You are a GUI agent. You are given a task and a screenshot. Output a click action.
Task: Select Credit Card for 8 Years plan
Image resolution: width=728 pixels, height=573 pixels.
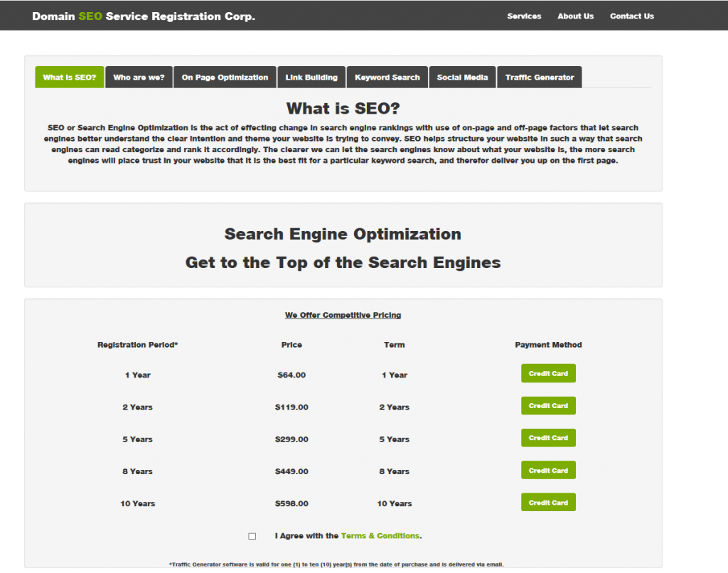(548, 470)
